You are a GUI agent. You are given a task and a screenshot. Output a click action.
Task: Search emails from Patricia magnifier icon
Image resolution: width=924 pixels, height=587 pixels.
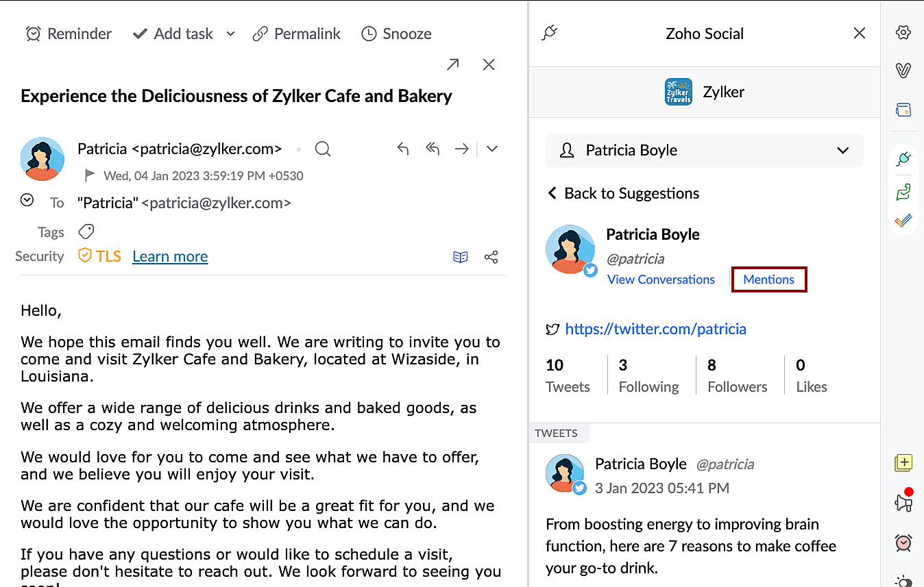(323, 149)
